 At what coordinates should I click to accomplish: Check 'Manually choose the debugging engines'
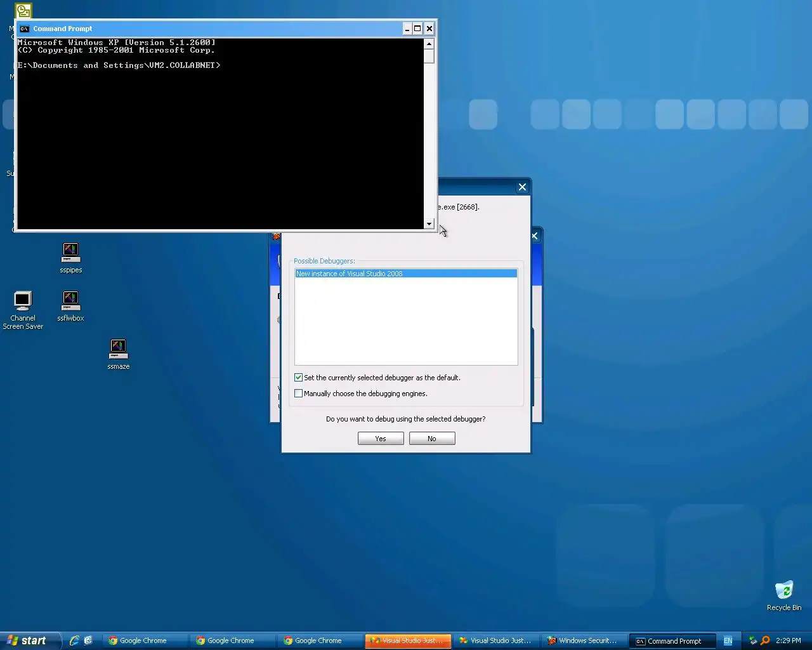click(x=298, y=394)
